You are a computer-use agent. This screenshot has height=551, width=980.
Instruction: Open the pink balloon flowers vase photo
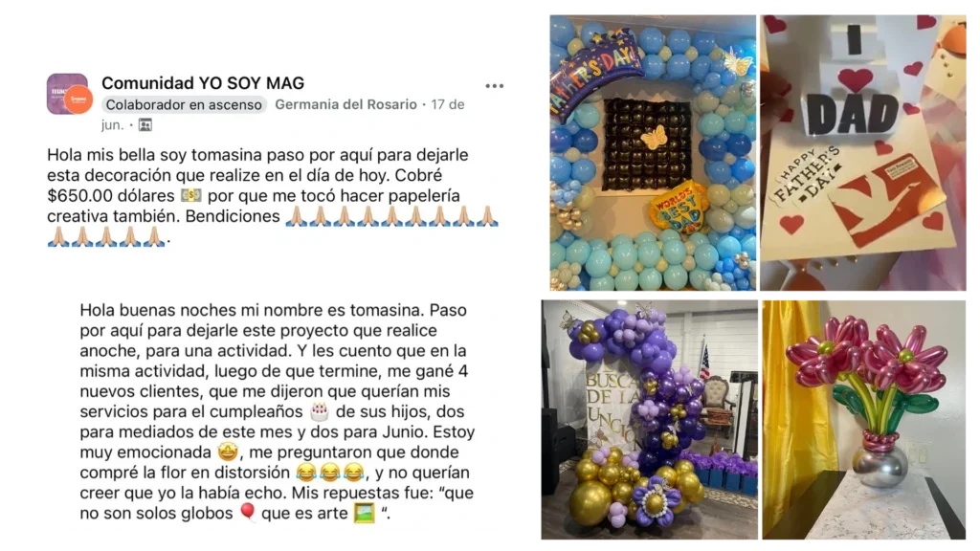coord(864,420)
